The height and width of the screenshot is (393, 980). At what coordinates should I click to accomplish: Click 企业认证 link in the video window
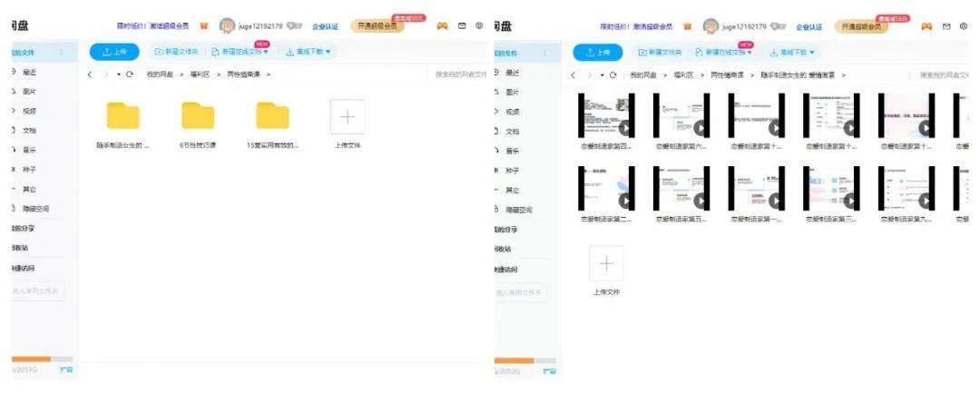(x=809, y=27)
